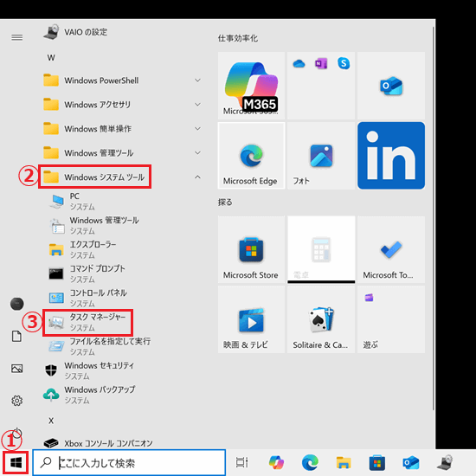Image resolution: width=476 pixels, height=476 pixels.
Task: Click the taskbar search box
Action: [129, 463]
